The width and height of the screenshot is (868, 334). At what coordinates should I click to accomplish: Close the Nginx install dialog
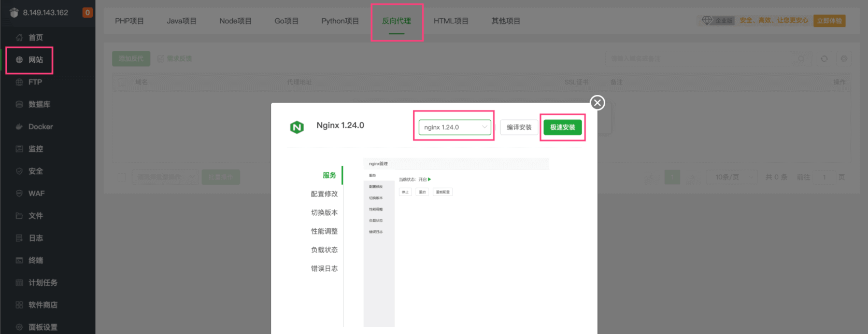[x=597, y=103]
